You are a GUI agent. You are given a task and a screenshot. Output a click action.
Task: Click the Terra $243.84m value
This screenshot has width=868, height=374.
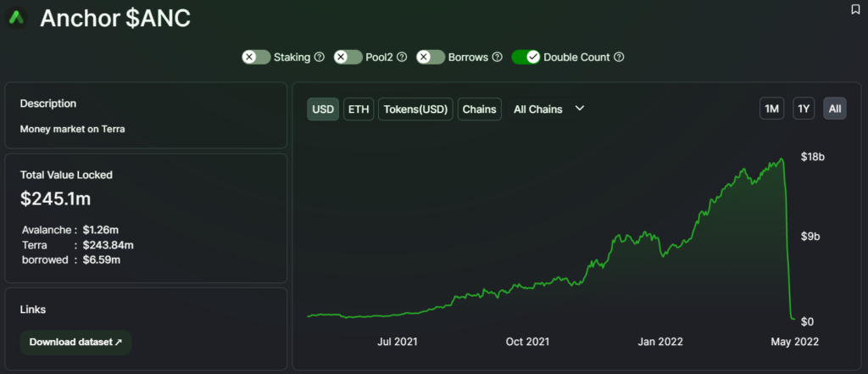[108, 245]
